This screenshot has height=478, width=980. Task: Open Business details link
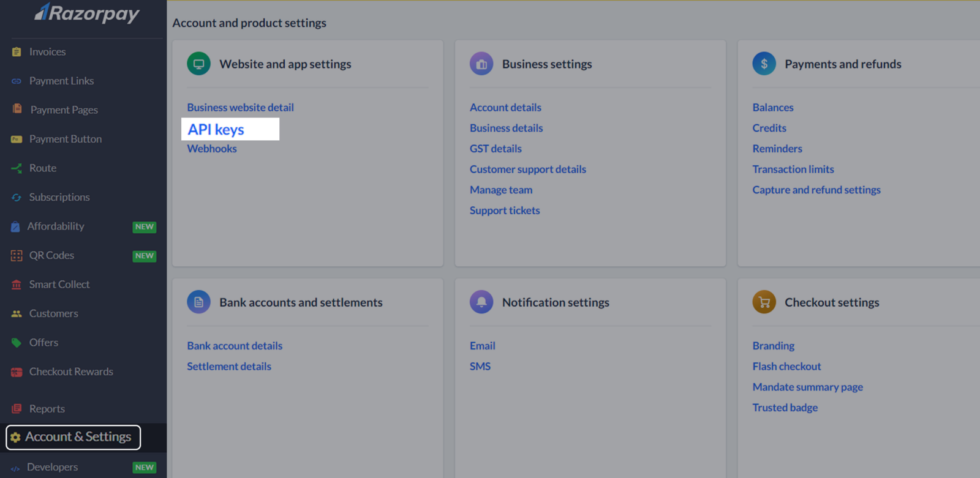coord(506,128)
